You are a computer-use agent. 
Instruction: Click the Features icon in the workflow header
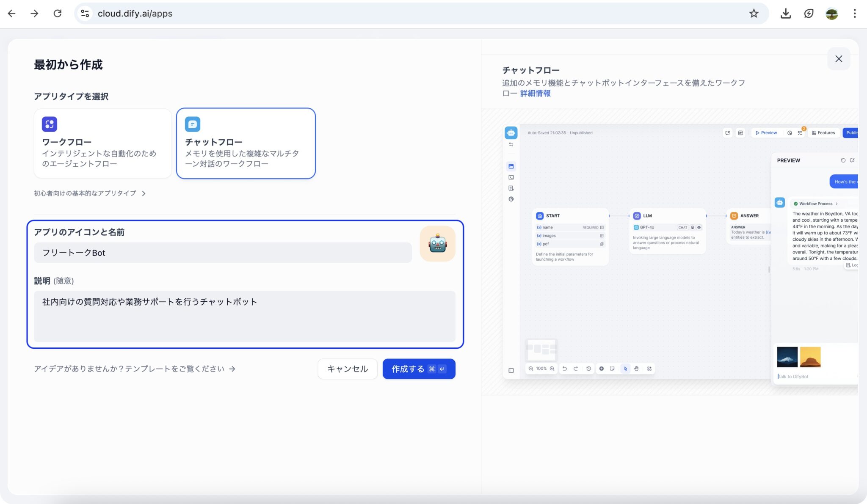point(814,133)
